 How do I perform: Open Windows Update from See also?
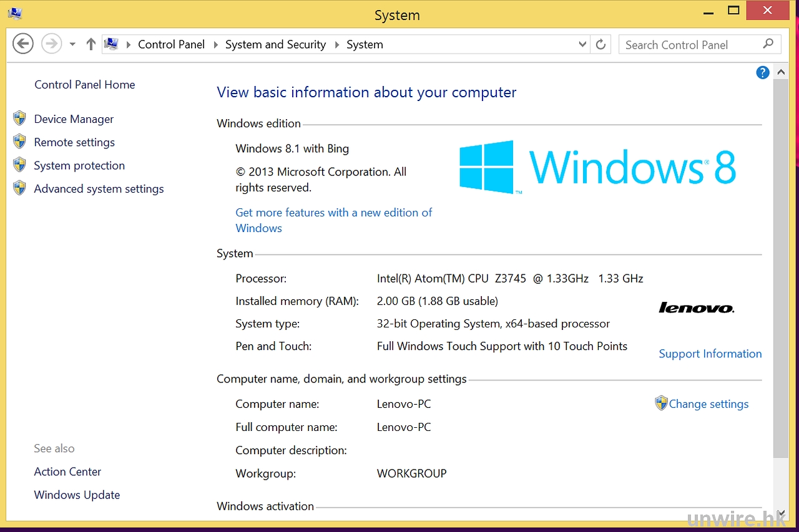77,495
